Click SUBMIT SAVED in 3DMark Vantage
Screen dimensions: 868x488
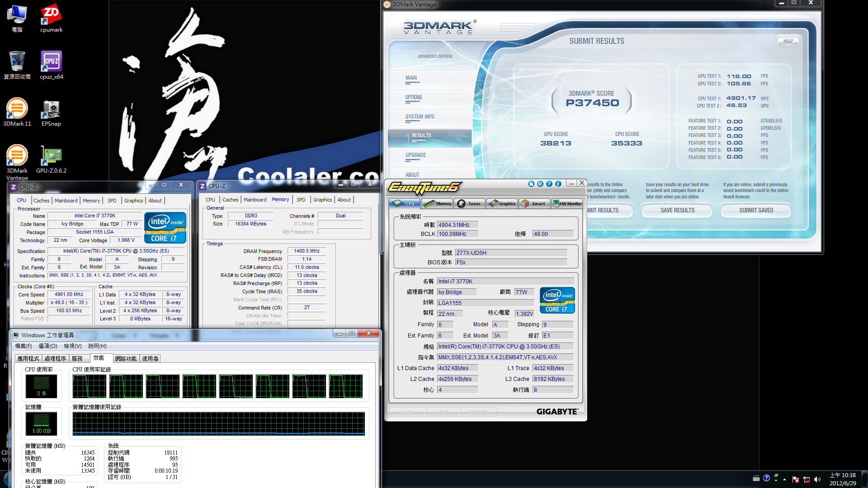756,210
